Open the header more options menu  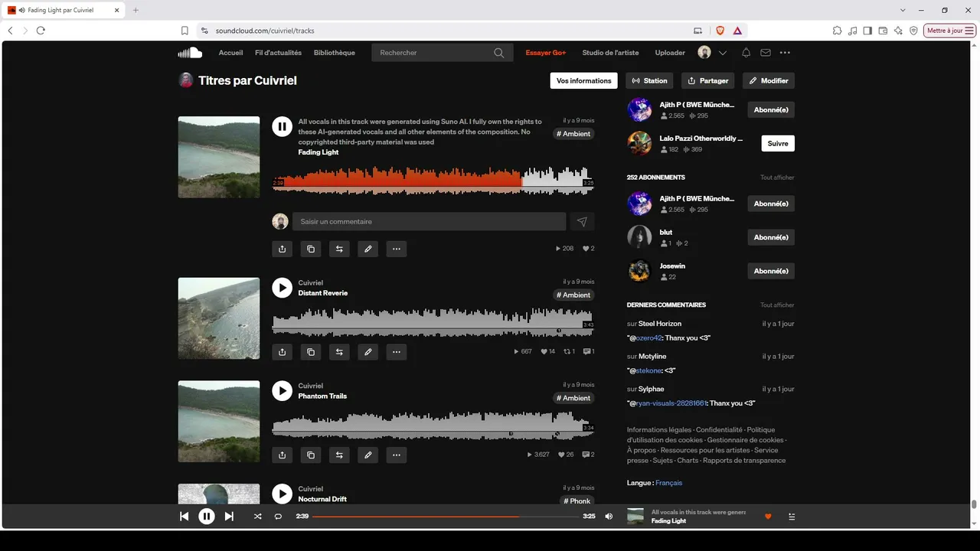point(785,53)
